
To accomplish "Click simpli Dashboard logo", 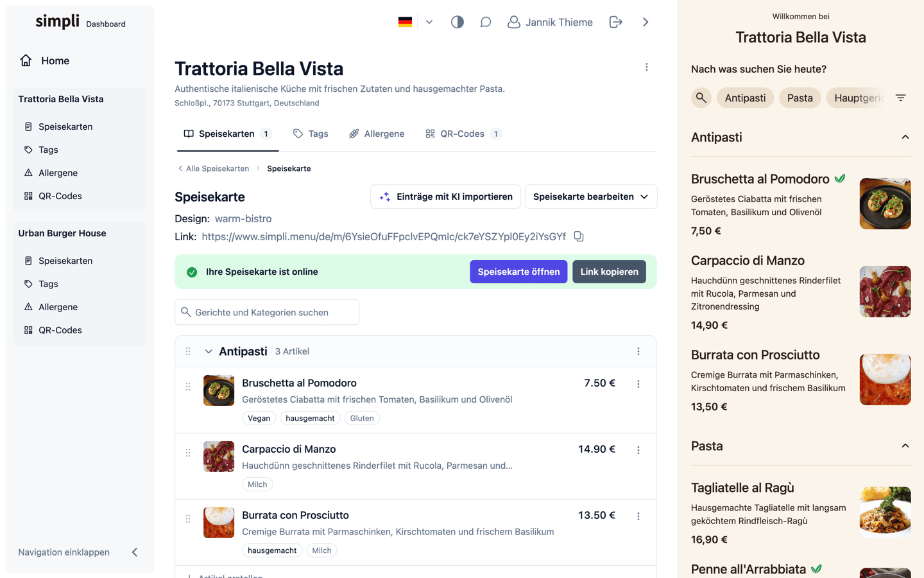I will coord(80,22).
